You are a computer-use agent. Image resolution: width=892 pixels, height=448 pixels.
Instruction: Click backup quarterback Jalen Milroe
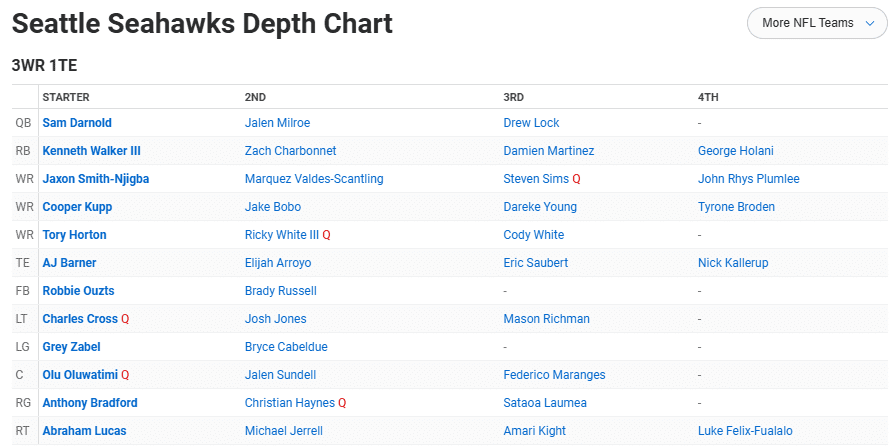point(277,123)
